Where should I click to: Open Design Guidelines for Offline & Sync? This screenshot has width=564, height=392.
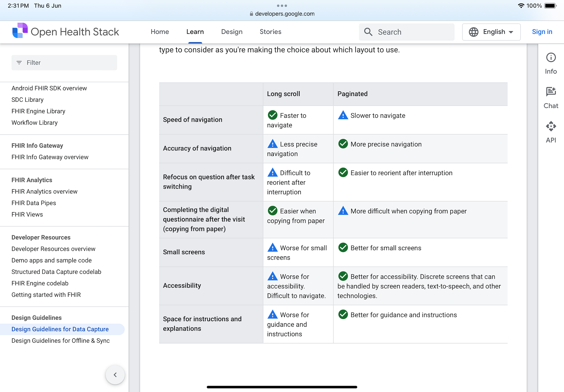61,341
